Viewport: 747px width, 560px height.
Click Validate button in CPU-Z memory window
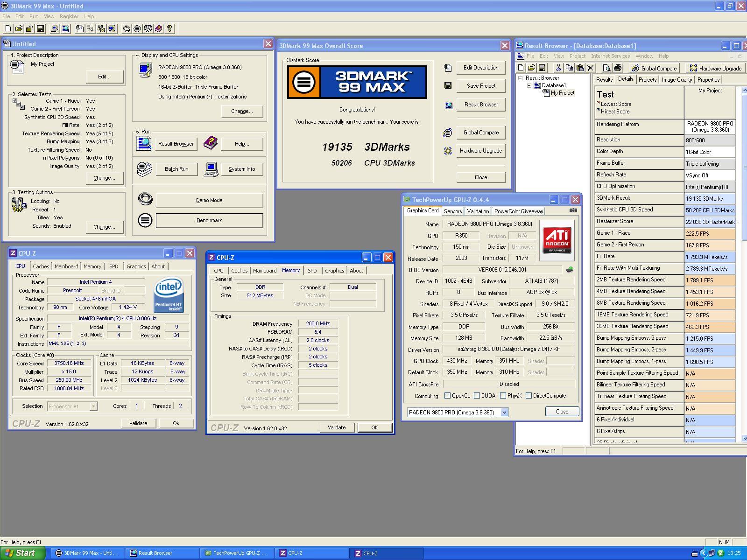[x=337, y=427]
